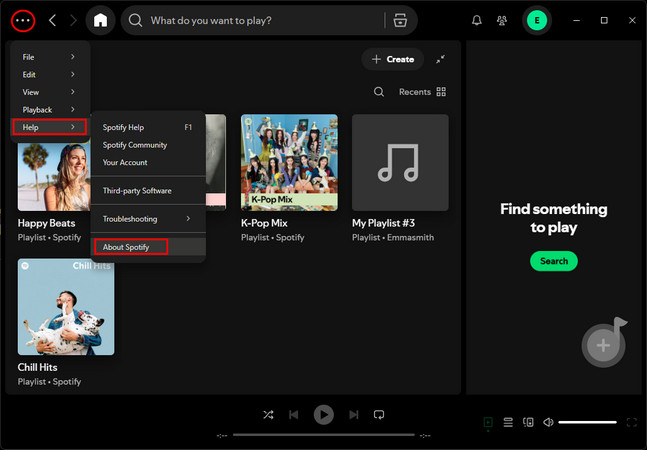Click the K-Pop Mix title text

(264, 223)
